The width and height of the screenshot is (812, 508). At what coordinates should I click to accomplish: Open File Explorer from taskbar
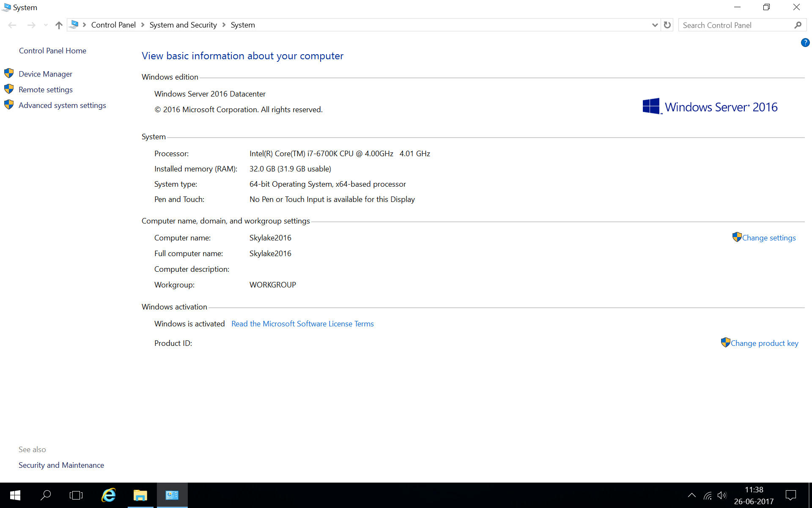coord(140,495)
